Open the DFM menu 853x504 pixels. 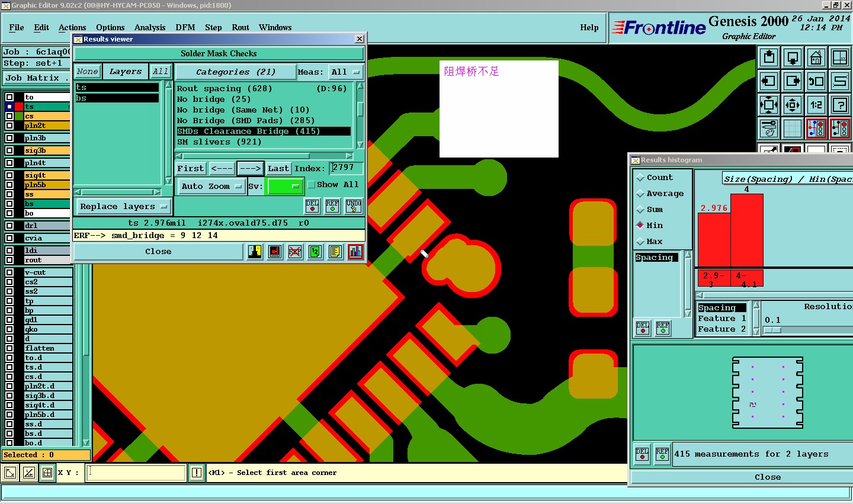[185, 27]
